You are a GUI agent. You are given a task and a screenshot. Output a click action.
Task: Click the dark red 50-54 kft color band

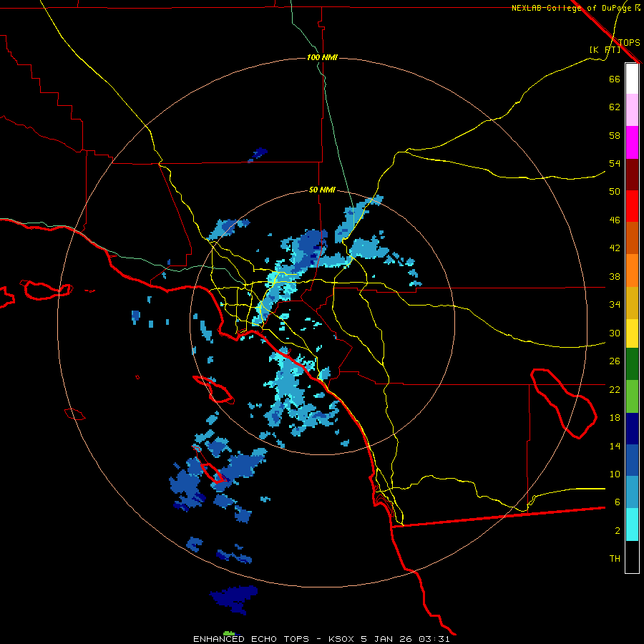632,174
